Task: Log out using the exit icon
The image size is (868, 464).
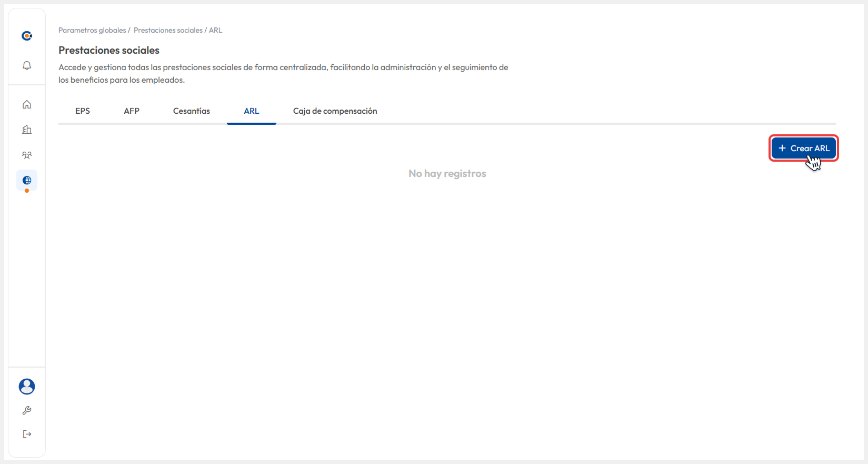Action: 27,434
